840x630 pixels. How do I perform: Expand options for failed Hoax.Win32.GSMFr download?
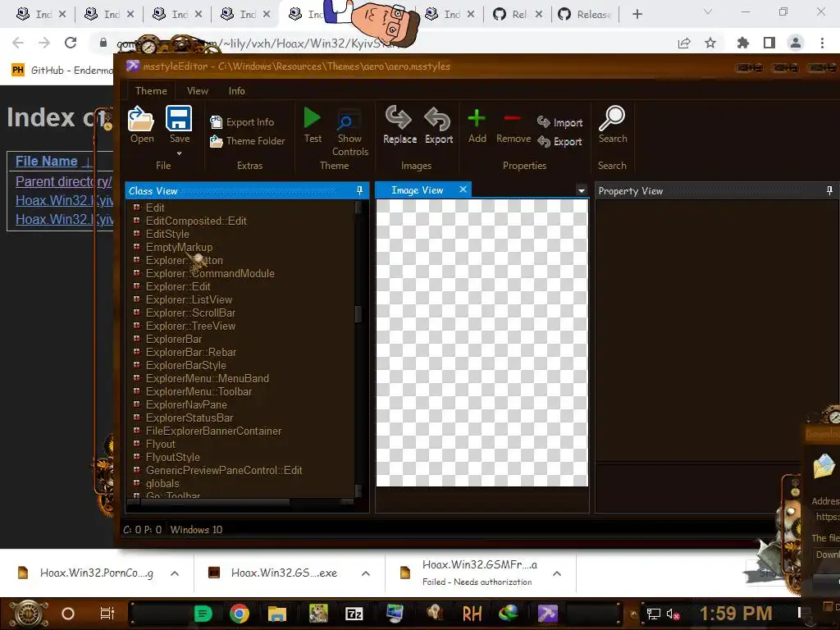(557, 573)
